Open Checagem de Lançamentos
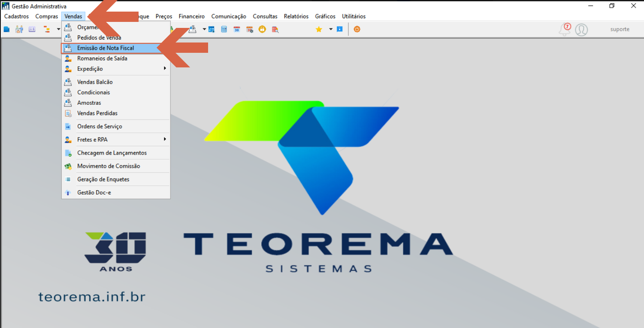This screenshot has width=644, height=328. (116, 153)
